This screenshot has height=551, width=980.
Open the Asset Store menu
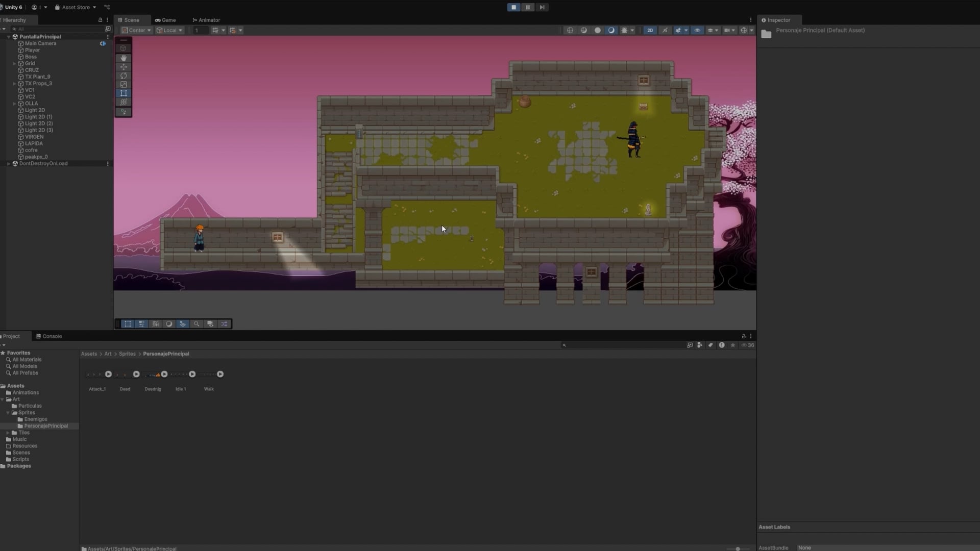tap(76, 7)
